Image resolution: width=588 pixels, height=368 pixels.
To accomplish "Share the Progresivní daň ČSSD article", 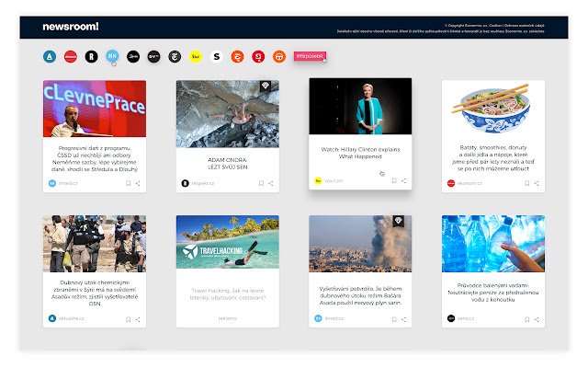I will tap(138, 183).
